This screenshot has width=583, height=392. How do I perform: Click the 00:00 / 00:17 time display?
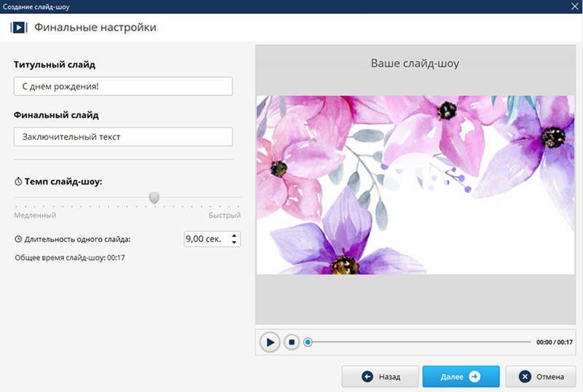click(x=555, y=342)
